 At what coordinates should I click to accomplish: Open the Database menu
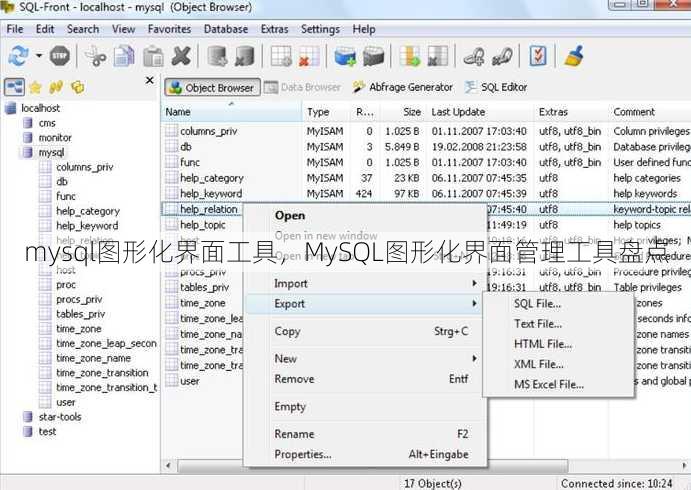coord(226,29)
